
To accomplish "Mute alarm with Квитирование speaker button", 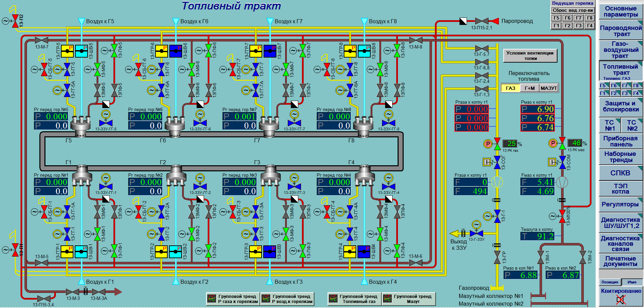I will point(620,299).
